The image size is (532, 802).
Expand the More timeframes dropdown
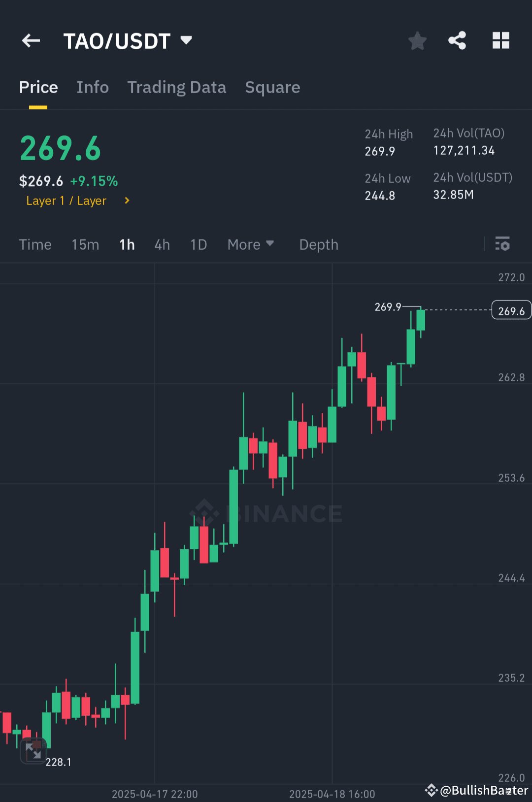tap(251, 244)
